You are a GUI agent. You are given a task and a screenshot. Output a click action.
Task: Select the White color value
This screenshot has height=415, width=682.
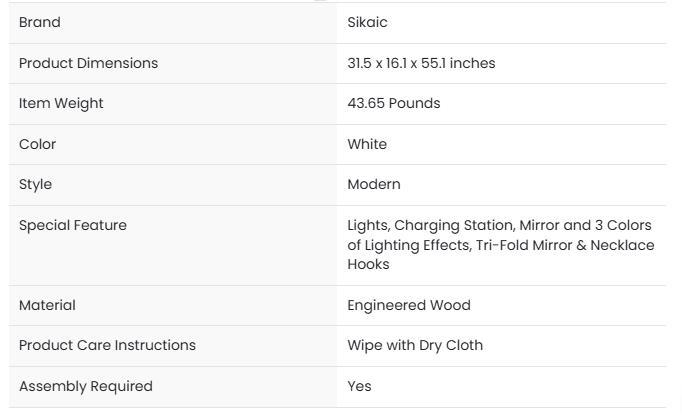(367, 144)
